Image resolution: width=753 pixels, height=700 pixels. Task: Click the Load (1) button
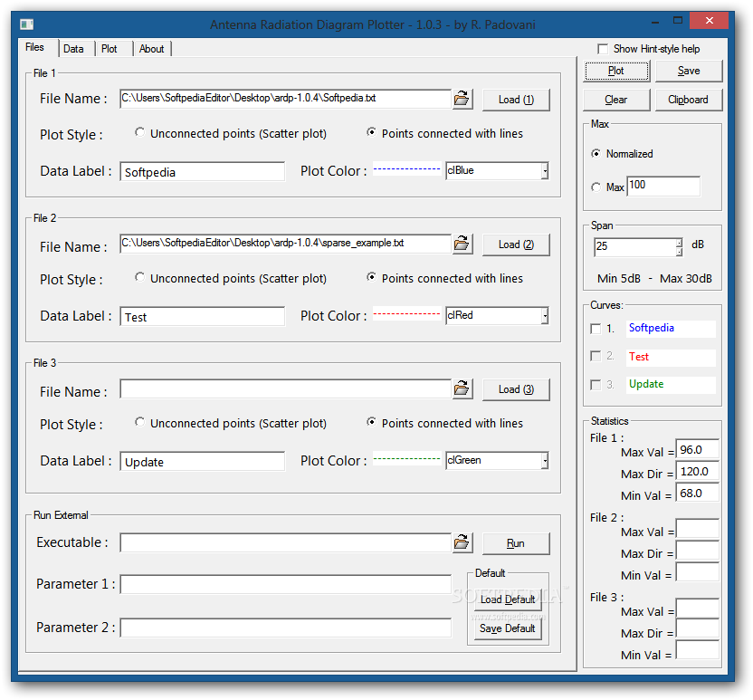pyautogui.click(x=516, y=100)
